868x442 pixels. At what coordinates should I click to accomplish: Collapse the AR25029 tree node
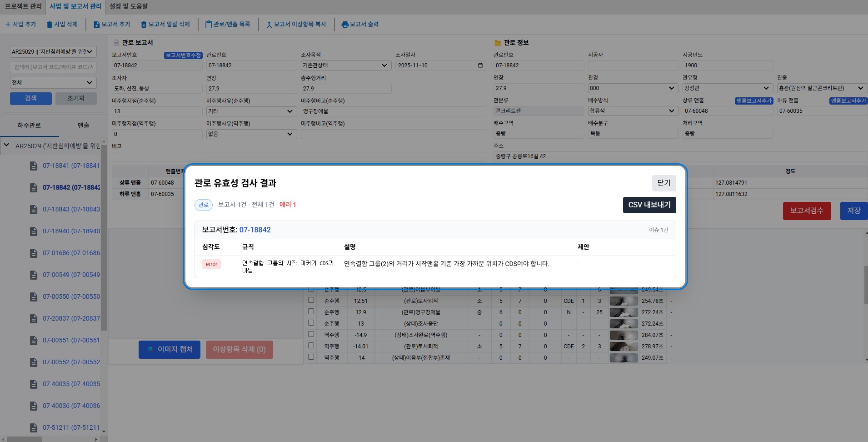click(6, 146)
